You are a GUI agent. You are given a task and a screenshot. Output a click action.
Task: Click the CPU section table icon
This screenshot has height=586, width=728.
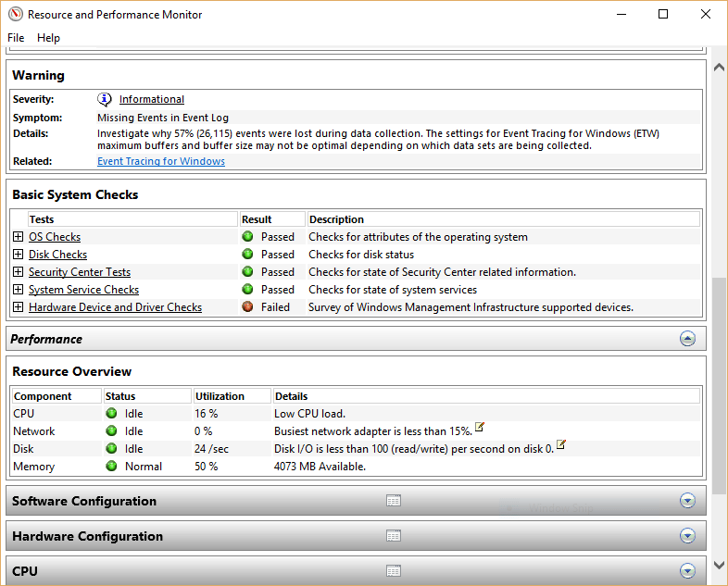(394, 571)
